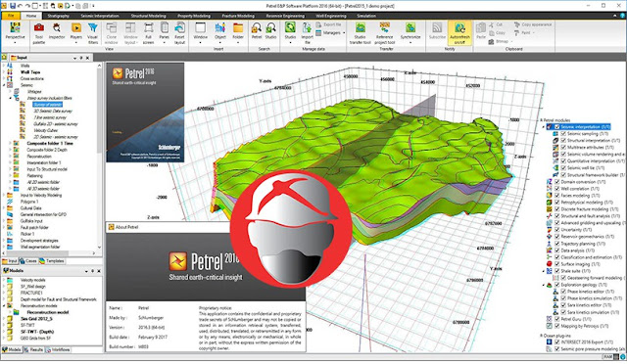The image size is (627, 364).
Task: Open the help icon at ribbon right
Action: [623, 16]
